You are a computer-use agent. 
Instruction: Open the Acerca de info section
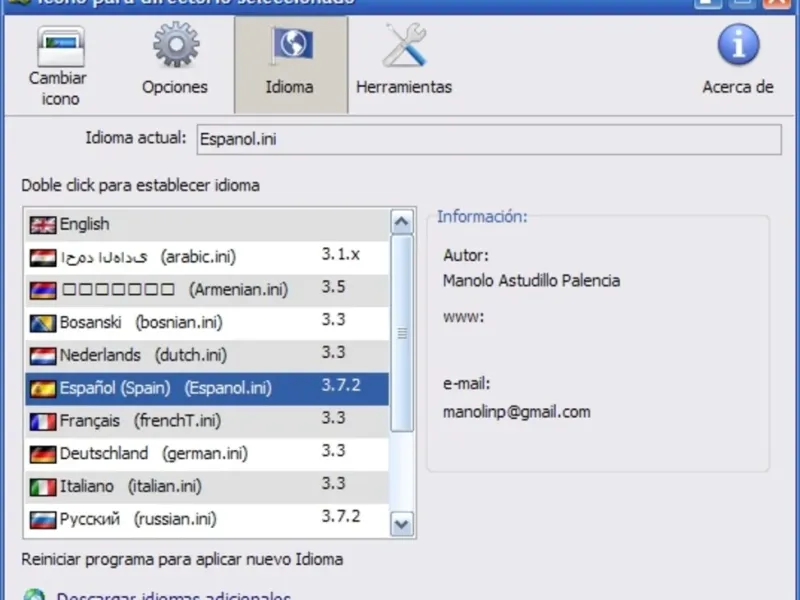(738, 59)
